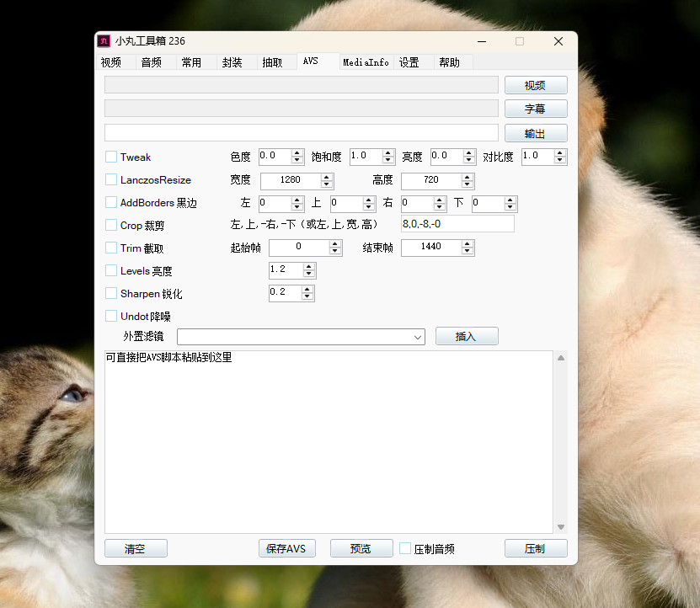Enable LanczosResize scaling
This screenshot has width=700, height=608.
click(x=110, y=180)
